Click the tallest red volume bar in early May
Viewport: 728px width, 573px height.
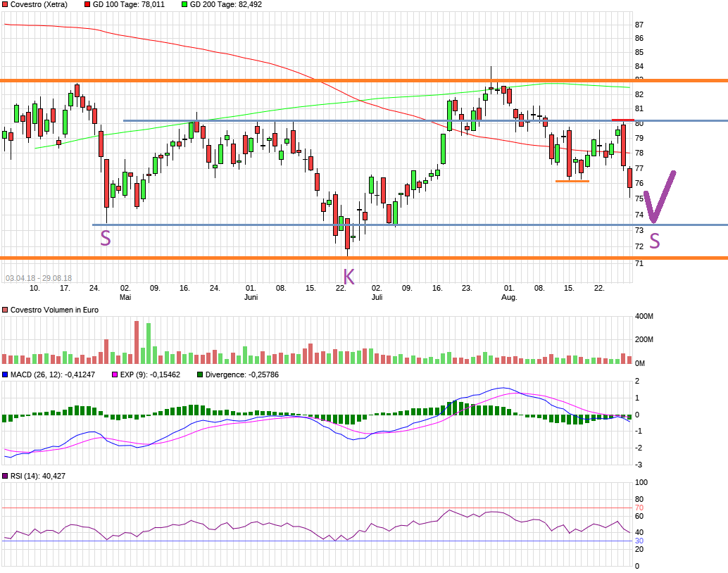coord(137,342)
